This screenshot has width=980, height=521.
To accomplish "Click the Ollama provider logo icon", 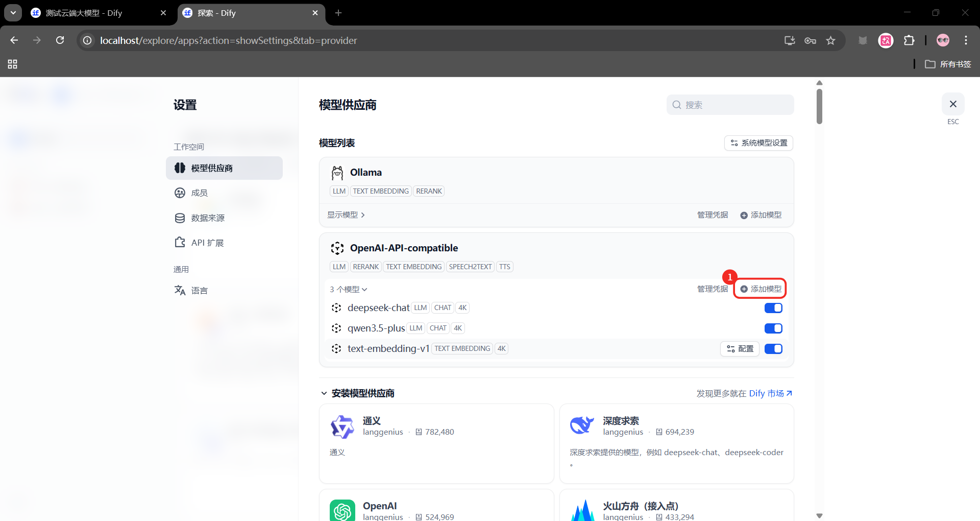I will [x=337, y=173].
